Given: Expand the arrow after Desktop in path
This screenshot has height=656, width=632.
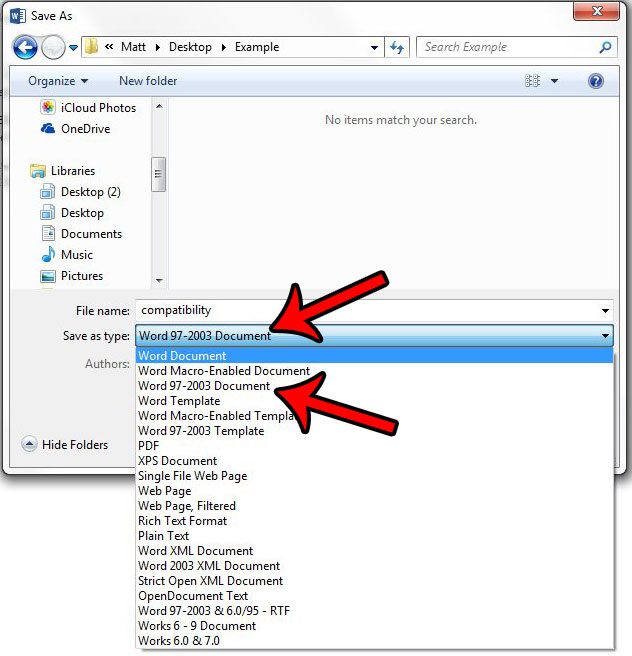Looking at the screenshot, I should click(x=224, y=47).
